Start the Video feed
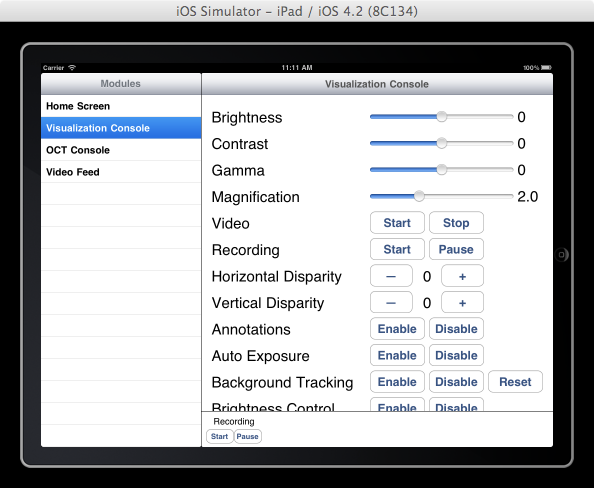The width and height of the screenshot is (594, 488). (x=397, y=223)
